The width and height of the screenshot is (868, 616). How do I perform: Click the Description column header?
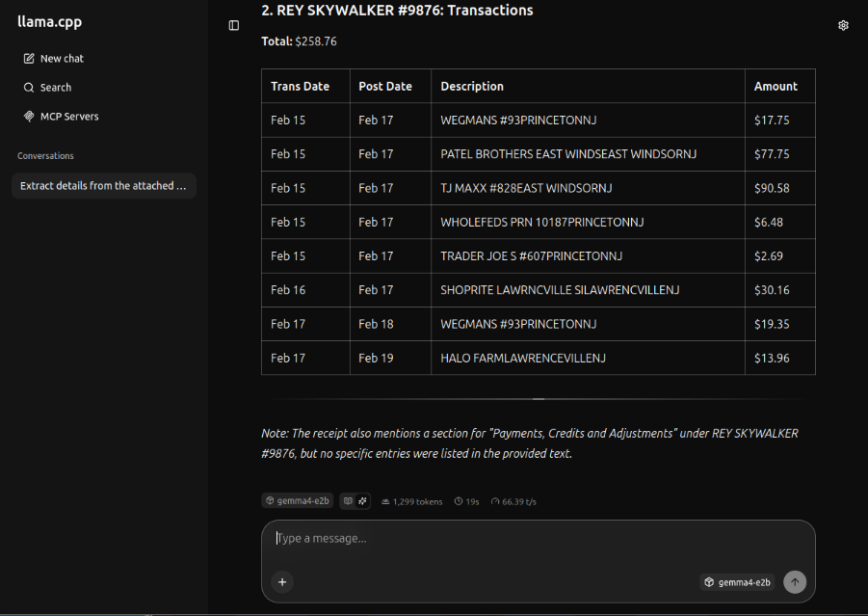[x=472, y=87]
